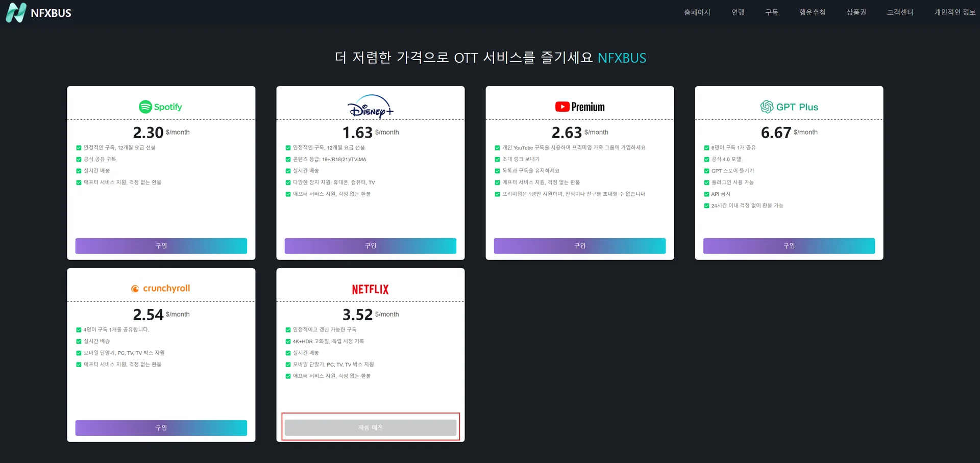Click 구입 on the GPT Plus card
Screen dimensions: 980x463
point(789,246)
